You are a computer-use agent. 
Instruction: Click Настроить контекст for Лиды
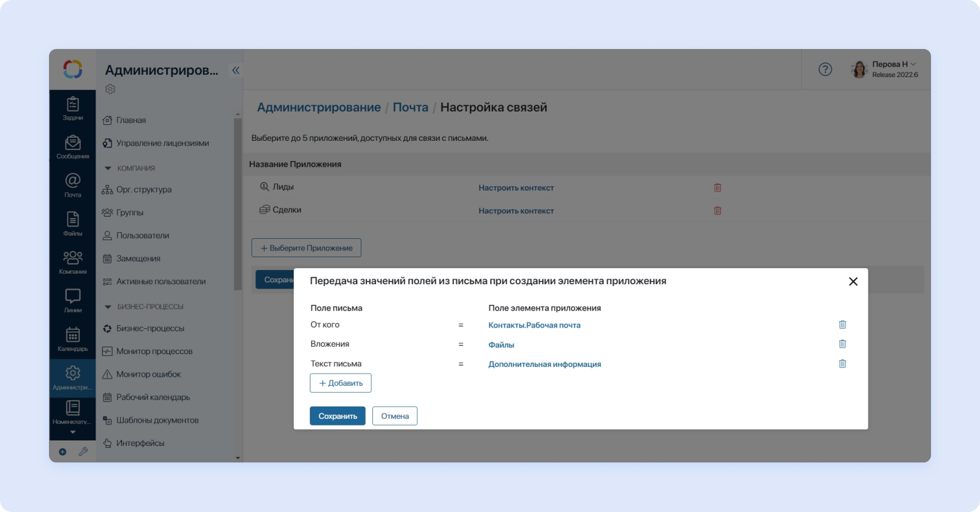point(516,188)
